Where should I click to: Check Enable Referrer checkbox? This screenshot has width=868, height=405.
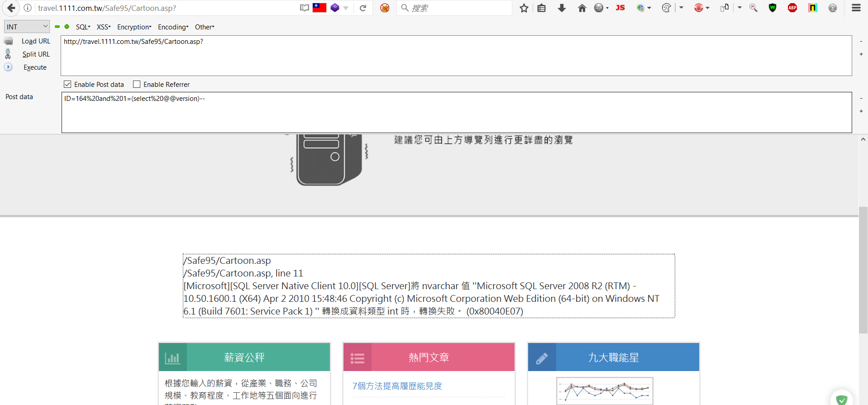(137, 84)
